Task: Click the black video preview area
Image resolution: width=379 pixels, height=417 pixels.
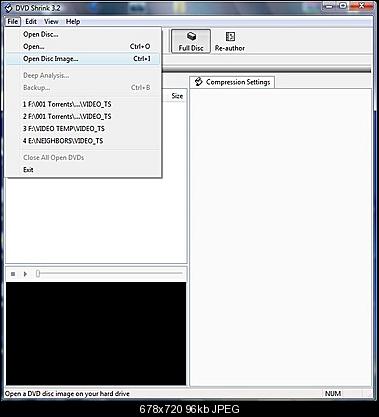Action: [x=96, y=334]
